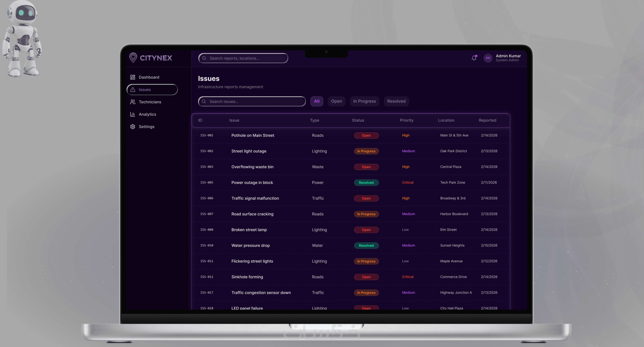Open notifications bell icon
Image resolution: width=644 pixels, height=347 pixels.
[x=474, y=58]
